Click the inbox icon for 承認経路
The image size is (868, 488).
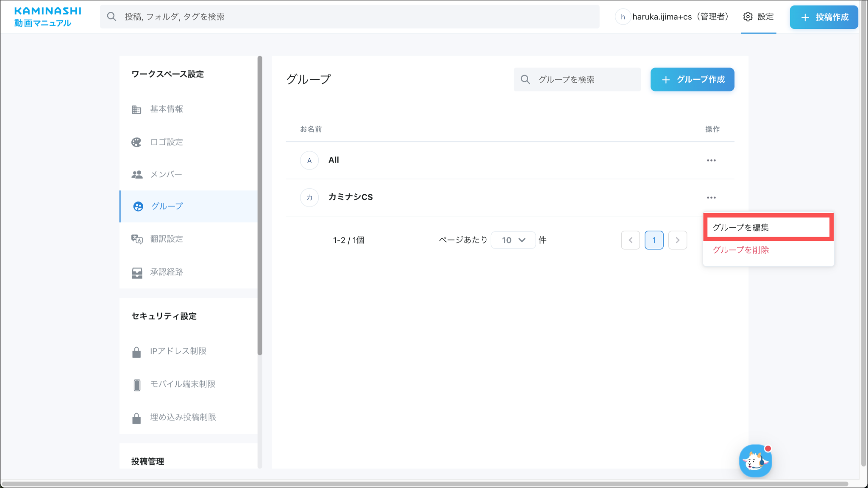[x=136, y=272]
